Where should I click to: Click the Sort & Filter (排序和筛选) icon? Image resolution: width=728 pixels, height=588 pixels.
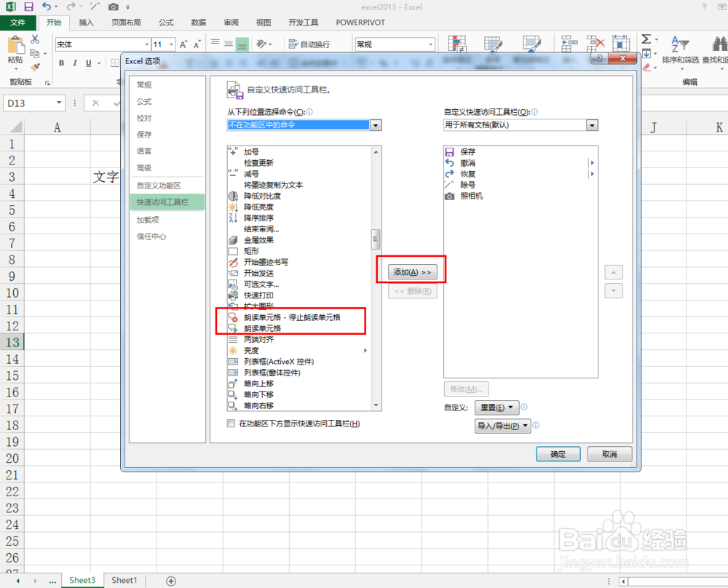(x=680, y=45)
